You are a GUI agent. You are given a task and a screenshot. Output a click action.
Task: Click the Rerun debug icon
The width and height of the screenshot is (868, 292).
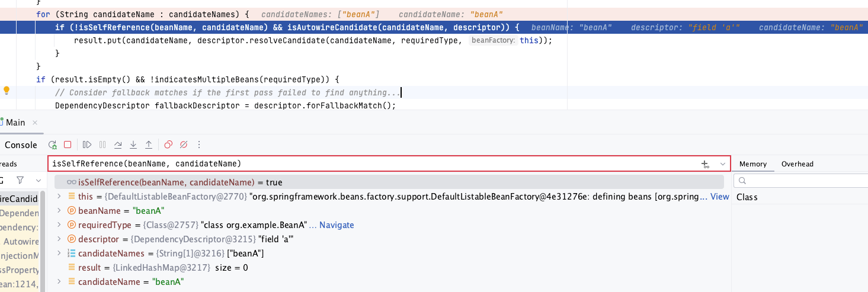click(53, 145)
